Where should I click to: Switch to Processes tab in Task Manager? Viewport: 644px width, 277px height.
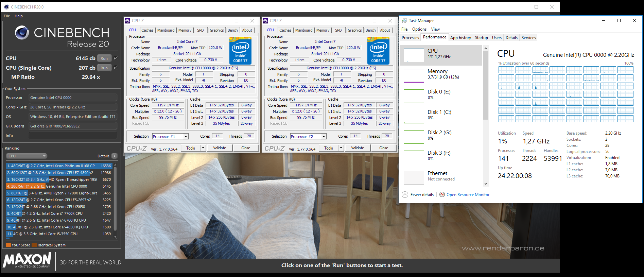coord(410,38)
